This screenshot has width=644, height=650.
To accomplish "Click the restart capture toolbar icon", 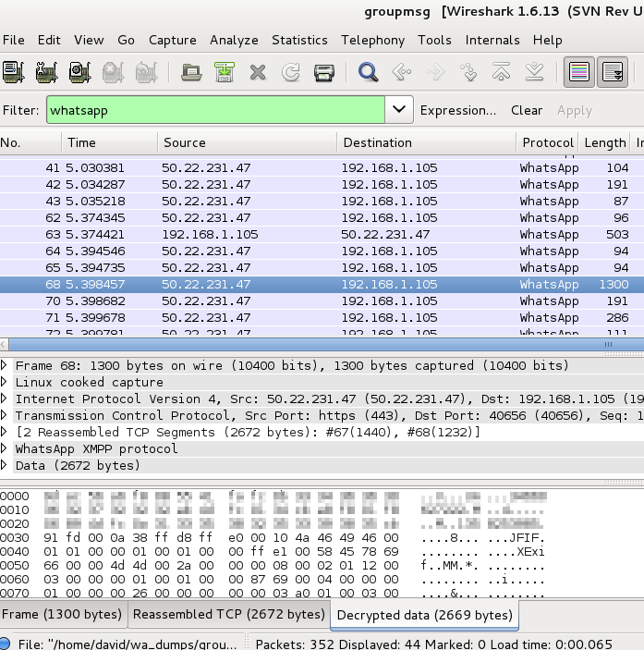I will tap(146, 72).
